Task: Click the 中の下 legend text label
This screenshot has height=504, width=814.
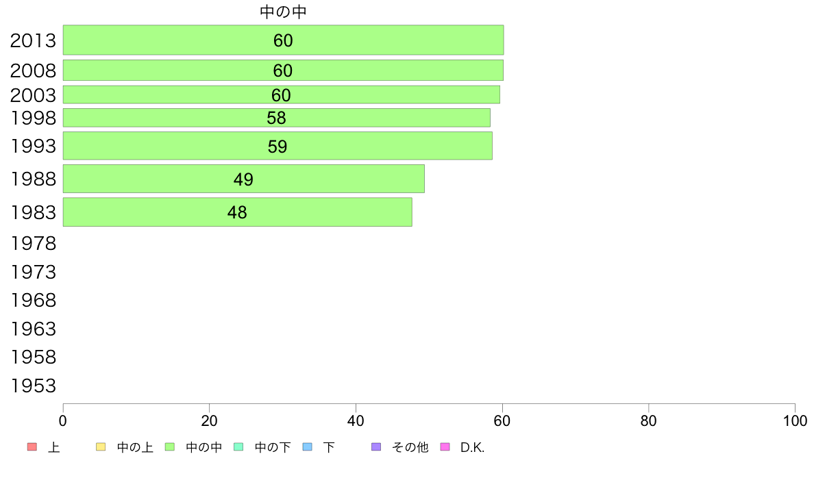Action: 273,447
